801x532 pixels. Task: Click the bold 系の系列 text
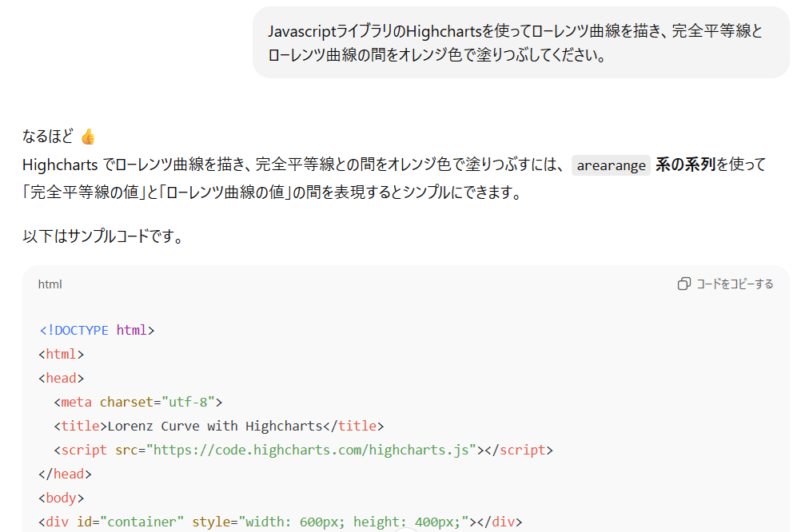point(685,165)
